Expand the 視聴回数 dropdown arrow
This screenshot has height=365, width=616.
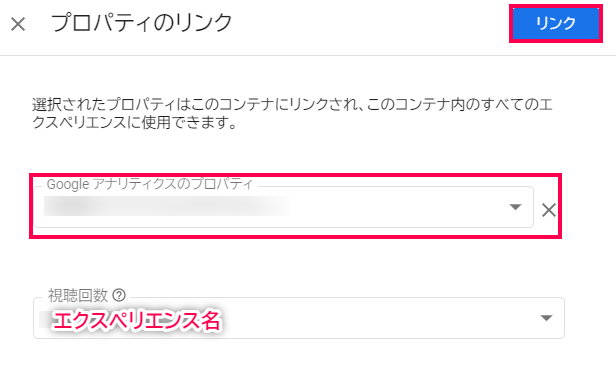(x=546, y=317)
